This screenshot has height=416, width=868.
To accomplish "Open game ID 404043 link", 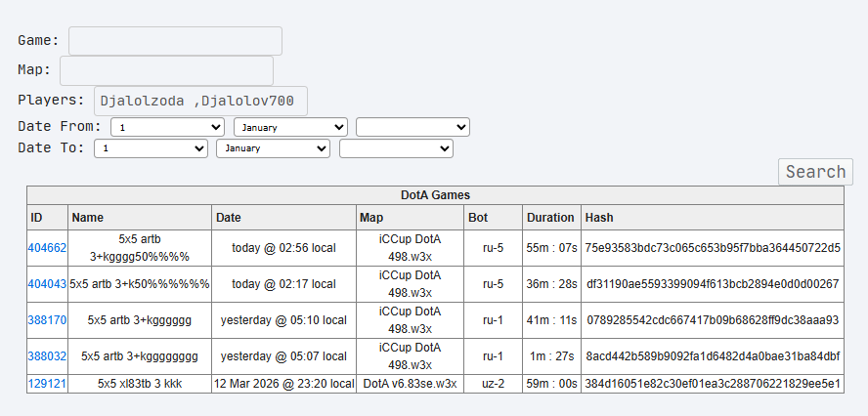I will 47,284.
